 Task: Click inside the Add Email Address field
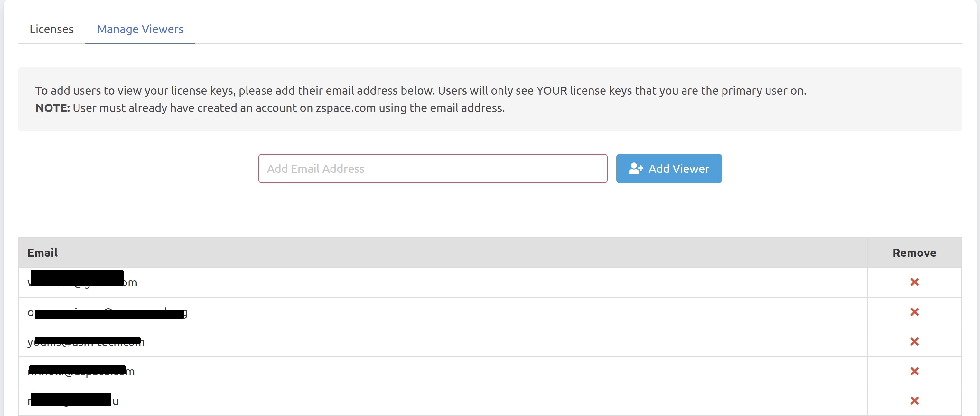(432, 169)
